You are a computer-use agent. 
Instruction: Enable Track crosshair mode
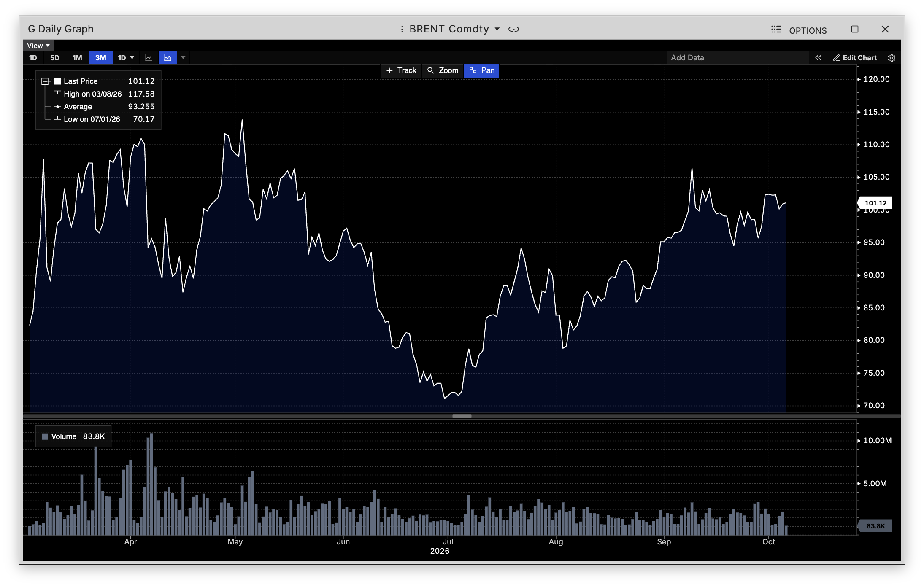tap(401, 70)
